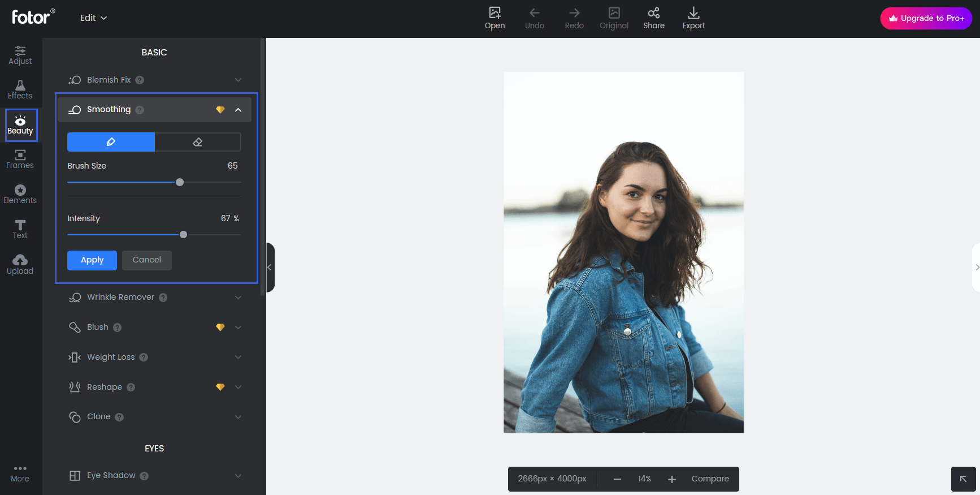Click the Compare button
980x495 pixels.
(x=710, y=479)
